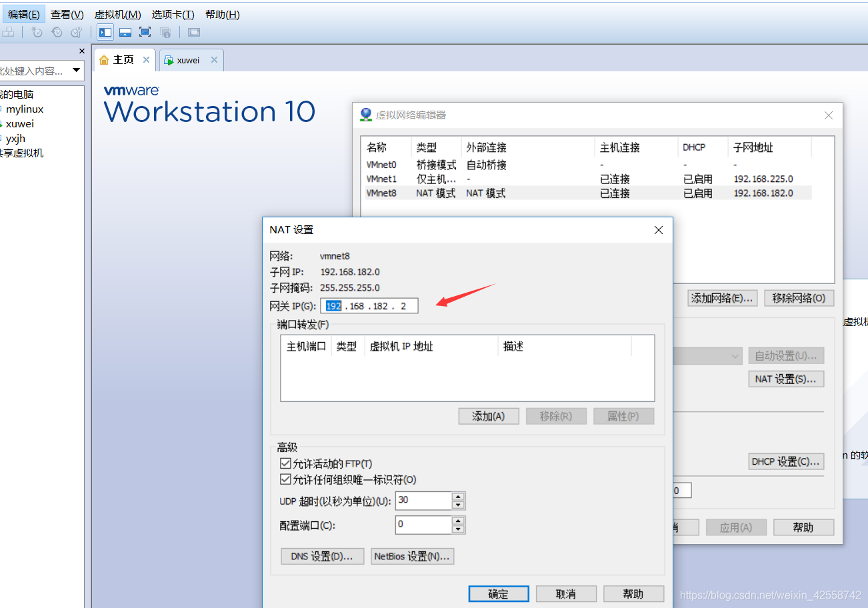Screen dimensions: 868x608
Task: Toggle 允许任何组织唯一标识符(O) checkbox
Action: pyautogui.click(x=285, y=479)
